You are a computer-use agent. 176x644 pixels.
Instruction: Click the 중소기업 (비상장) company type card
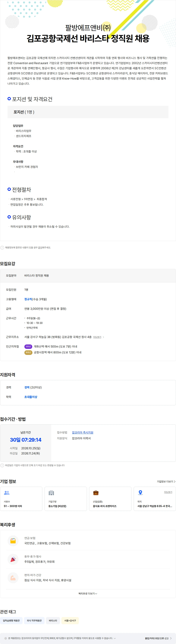coord(65,499)
